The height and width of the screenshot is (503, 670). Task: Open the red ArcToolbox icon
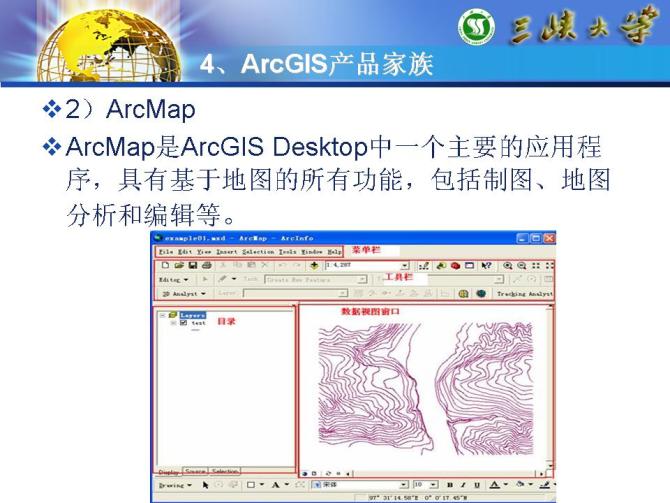click(455, 266)
